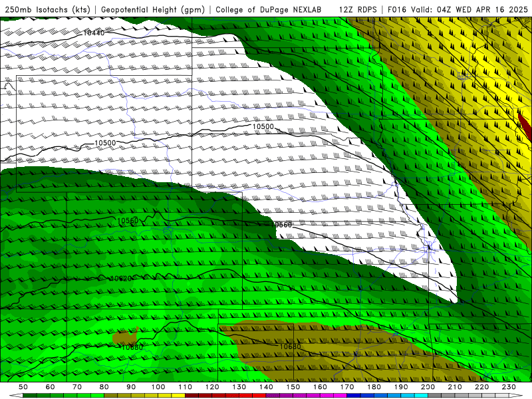Screen dimensions: 532x399
Task: Click the dark red jet maximum patch
Action: click(x=525, y=126)
